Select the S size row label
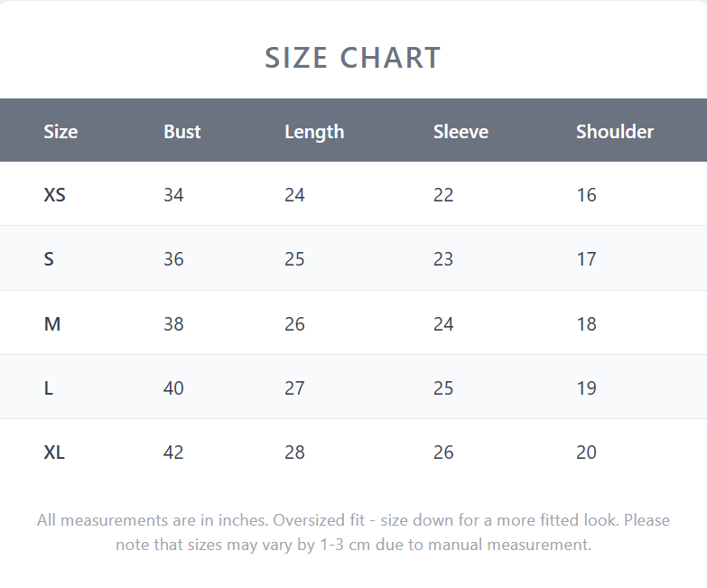The height and width of the screenshot is (588, 707). point(49,259)
